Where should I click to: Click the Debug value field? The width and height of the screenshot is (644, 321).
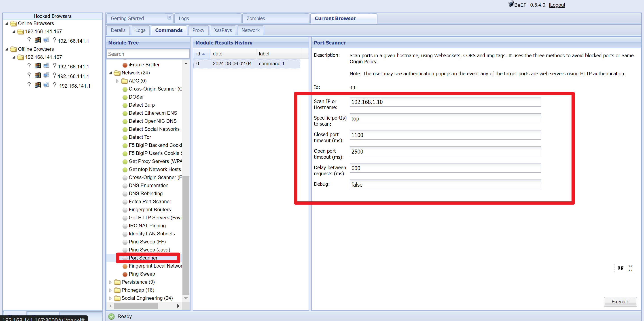(445, 184)
